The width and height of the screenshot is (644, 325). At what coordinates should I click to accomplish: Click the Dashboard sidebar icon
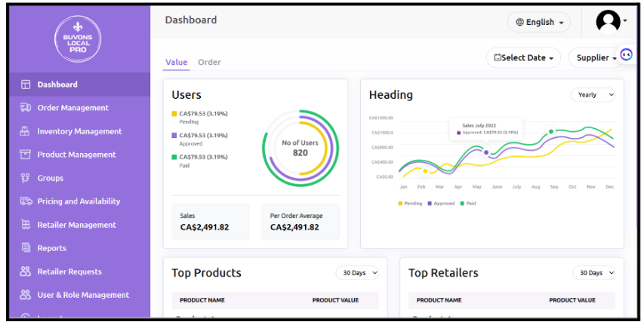tap(26, 84)
